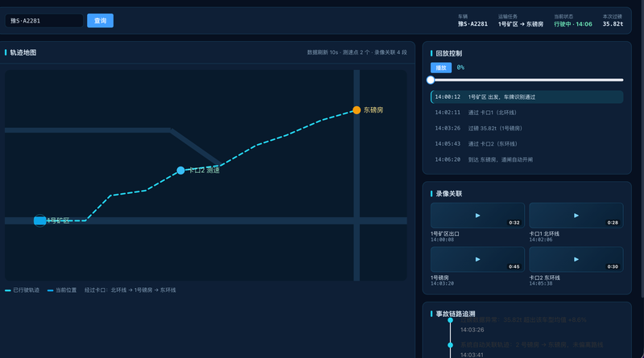Select event 14:03:26 过磅 35.82t
This screenshot has width=644, height=358.
527,128
